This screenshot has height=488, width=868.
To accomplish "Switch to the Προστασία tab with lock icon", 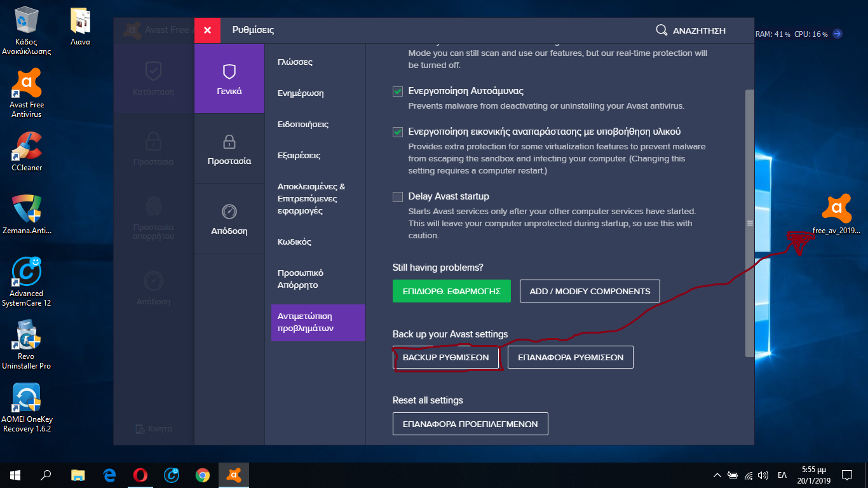I will point(229,149).
